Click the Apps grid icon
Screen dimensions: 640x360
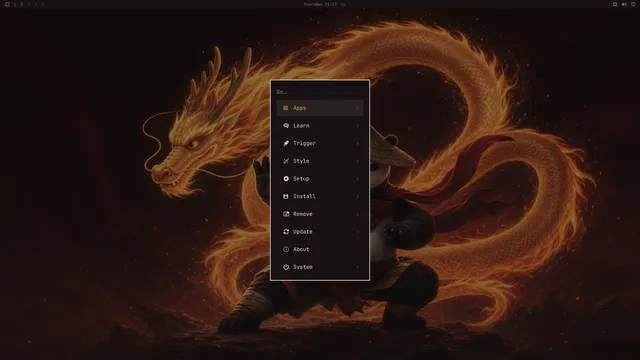point(286,108)
